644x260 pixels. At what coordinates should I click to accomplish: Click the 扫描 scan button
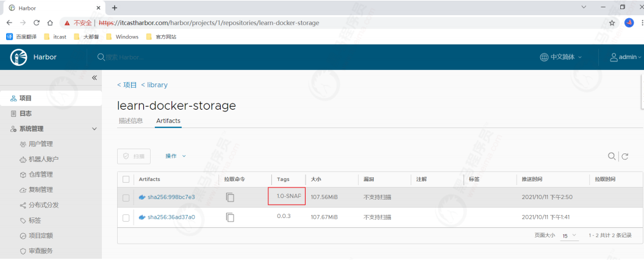(x=134, y=156)
